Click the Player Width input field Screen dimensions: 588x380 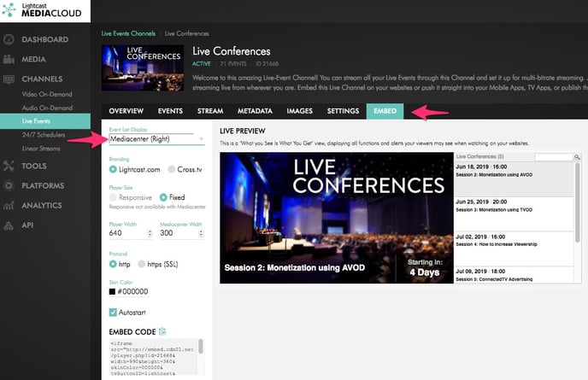click(x=131, y=232)
